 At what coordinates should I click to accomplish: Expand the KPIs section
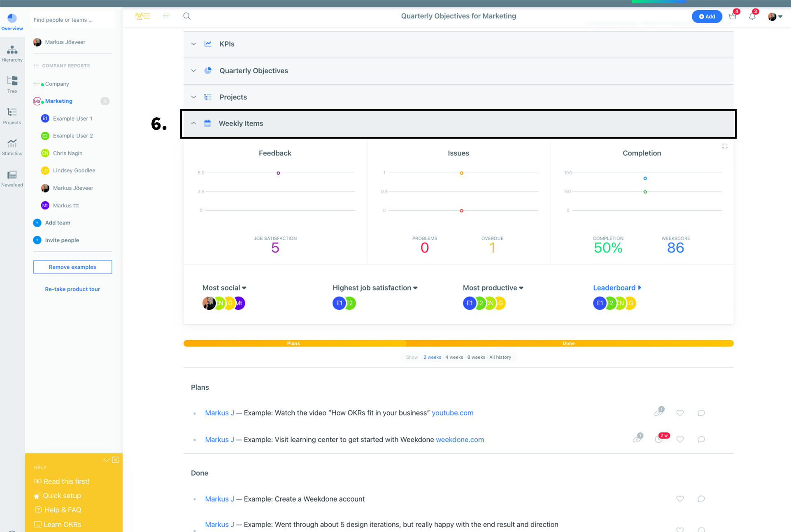(x=193, y=44)
